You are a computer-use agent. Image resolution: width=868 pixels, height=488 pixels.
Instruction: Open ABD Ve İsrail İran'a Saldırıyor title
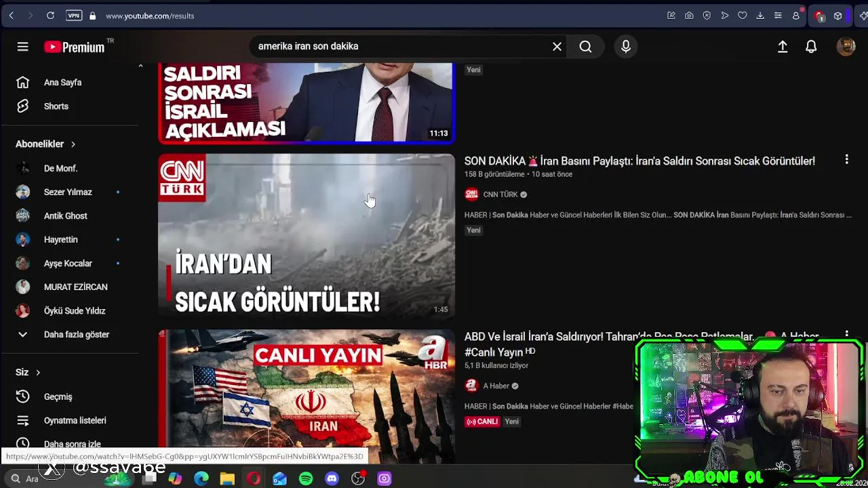point(642,344)
